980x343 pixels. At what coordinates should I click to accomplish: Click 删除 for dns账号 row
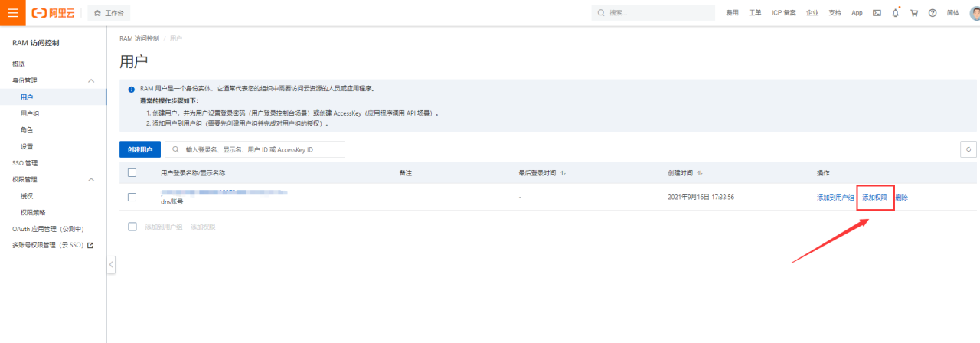[902, 198]
